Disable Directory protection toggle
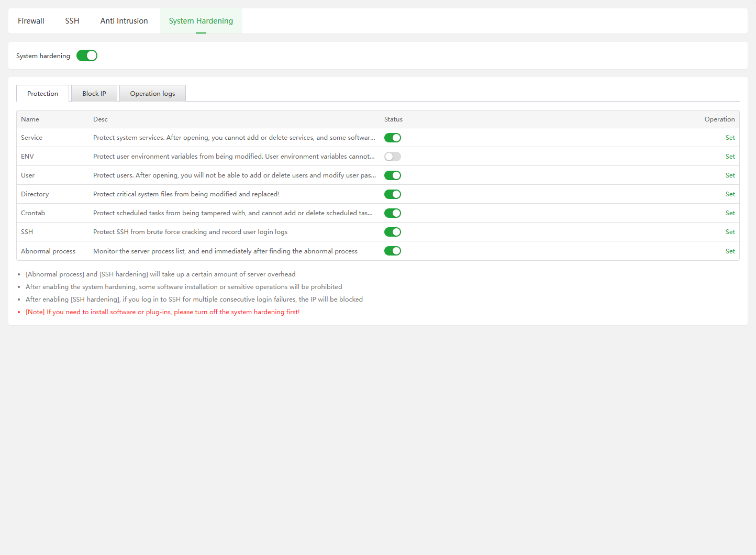The height and width of the screenshot is (555, 756). (392, 194)
